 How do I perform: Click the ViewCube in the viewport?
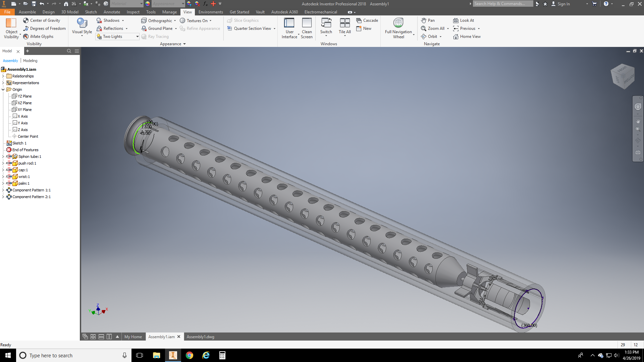(x=623, y=76)
